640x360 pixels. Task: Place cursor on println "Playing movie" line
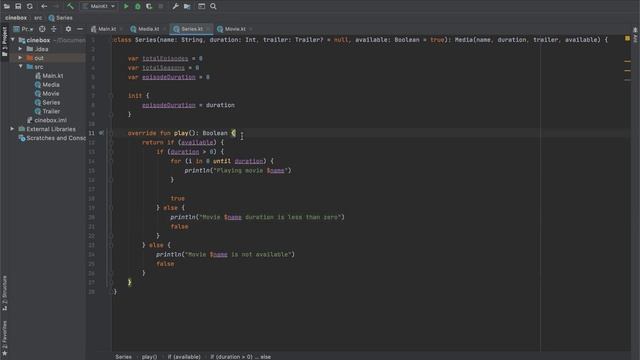pyautogui.click(x=238, y=171)
